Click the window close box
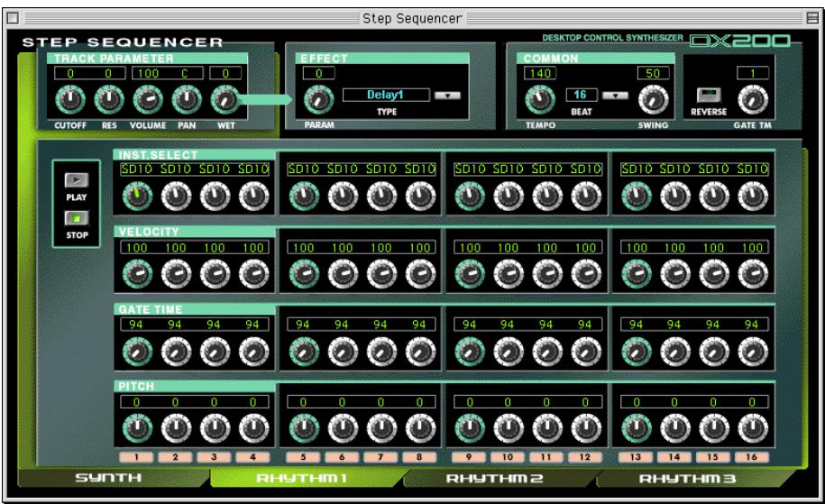 point(13,18)
